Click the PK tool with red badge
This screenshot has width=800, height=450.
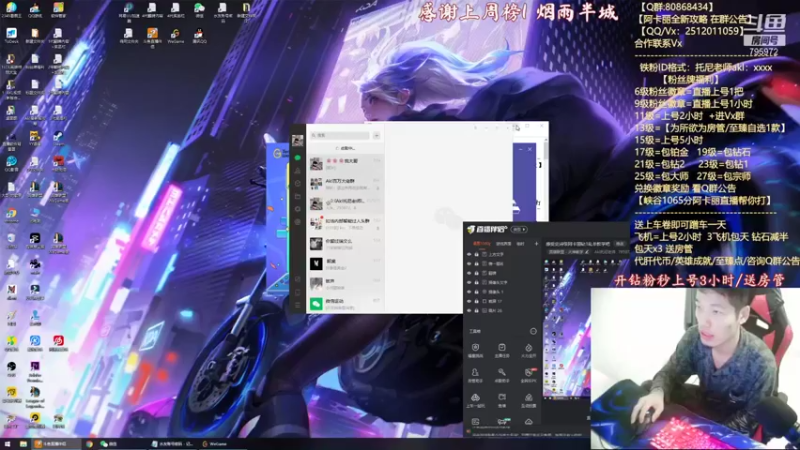(529, 376)
